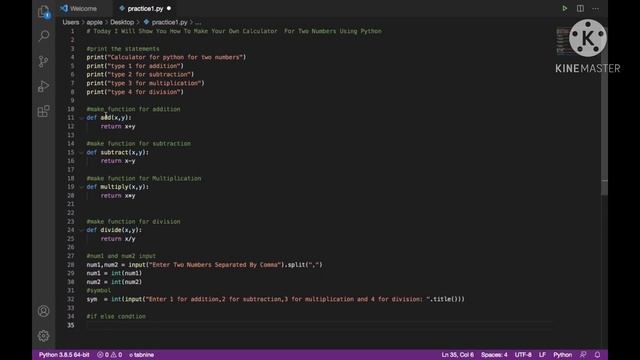
Task: Click "#num1 and num2 input" comment
Action: tap(121, 256)
